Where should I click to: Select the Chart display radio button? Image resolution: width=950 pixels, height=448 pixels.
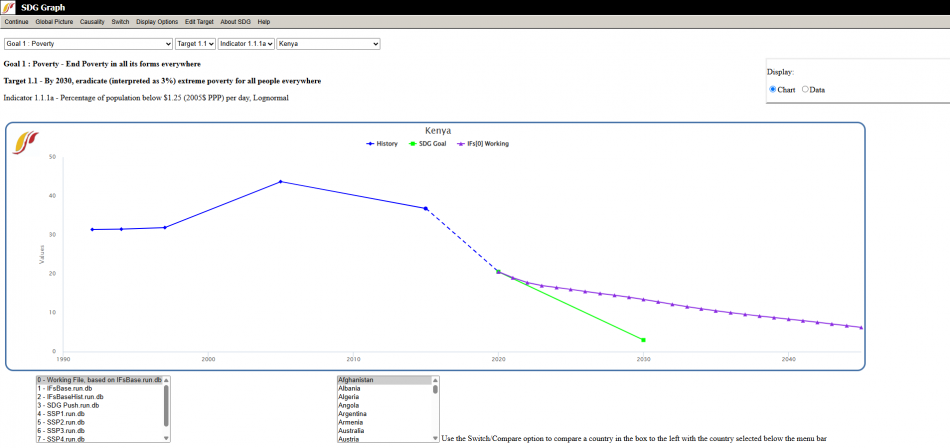773,90
